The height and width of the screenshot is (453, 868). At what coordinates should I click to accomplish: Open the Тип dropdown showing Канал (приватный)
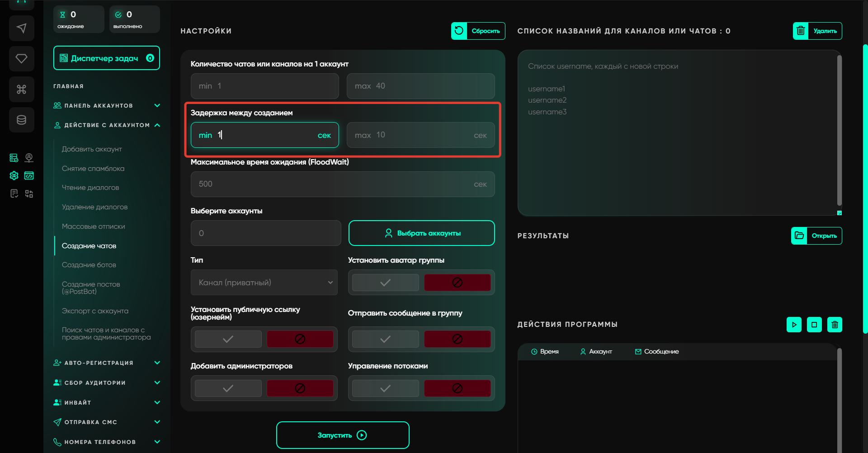pyautogui.click(x=264, y=283)
